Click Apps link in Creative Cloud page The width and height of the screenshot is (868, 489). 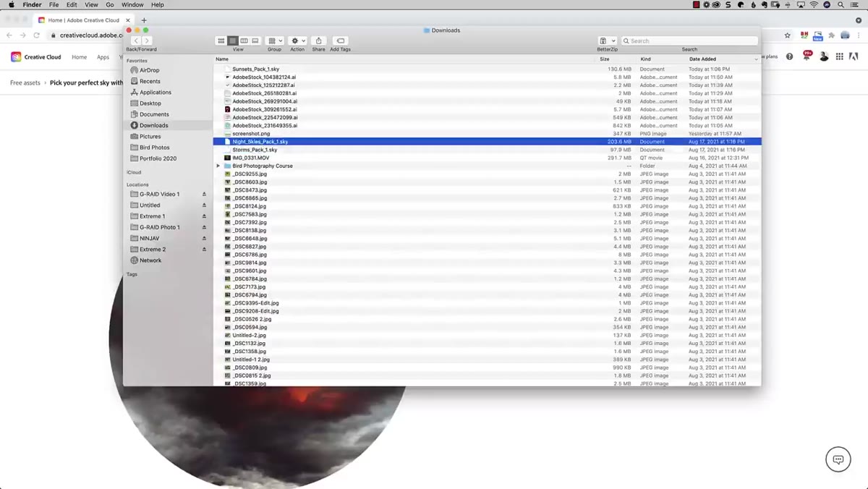click(103, 57)
